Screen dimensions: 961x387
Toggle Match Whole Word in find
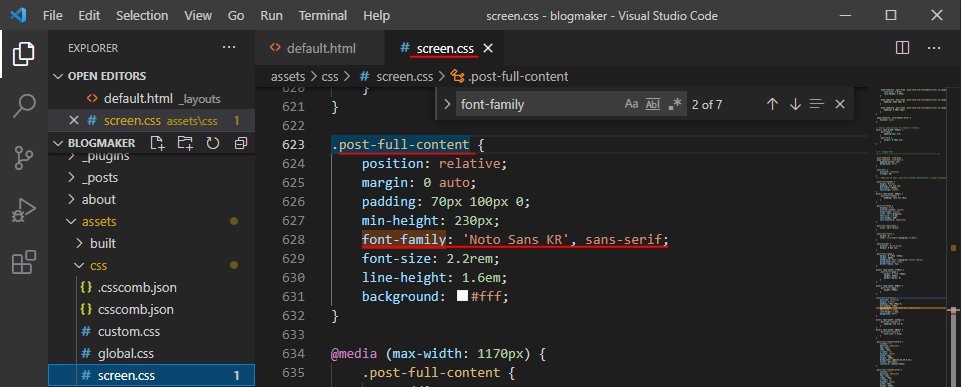pos(653,104)
